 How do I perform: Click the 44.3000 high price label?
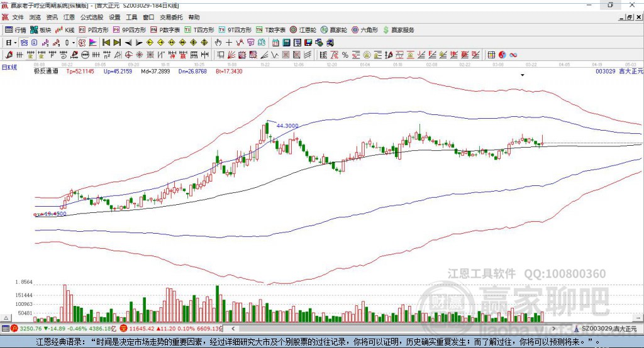pos(287,126)
